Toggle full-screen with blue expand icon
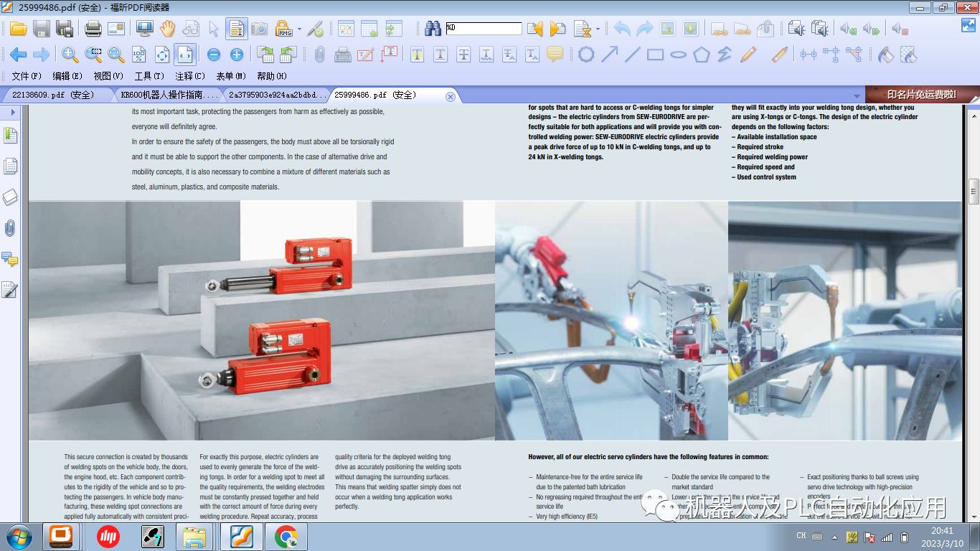 [969, 24]
